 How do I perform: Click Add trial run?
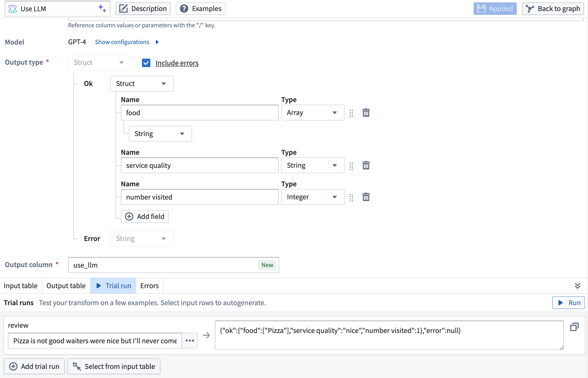tap(34, 367)
